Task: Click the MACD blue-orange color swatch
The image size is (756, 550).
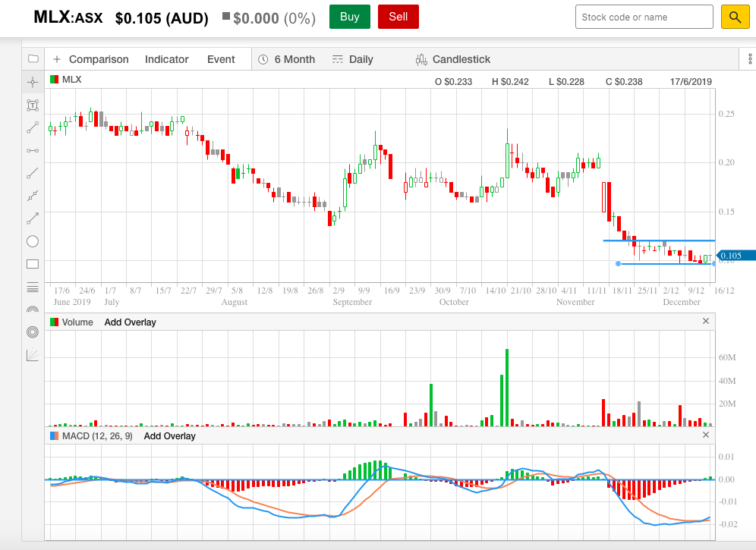Action: pyautogui.click(x=55, y=435)
